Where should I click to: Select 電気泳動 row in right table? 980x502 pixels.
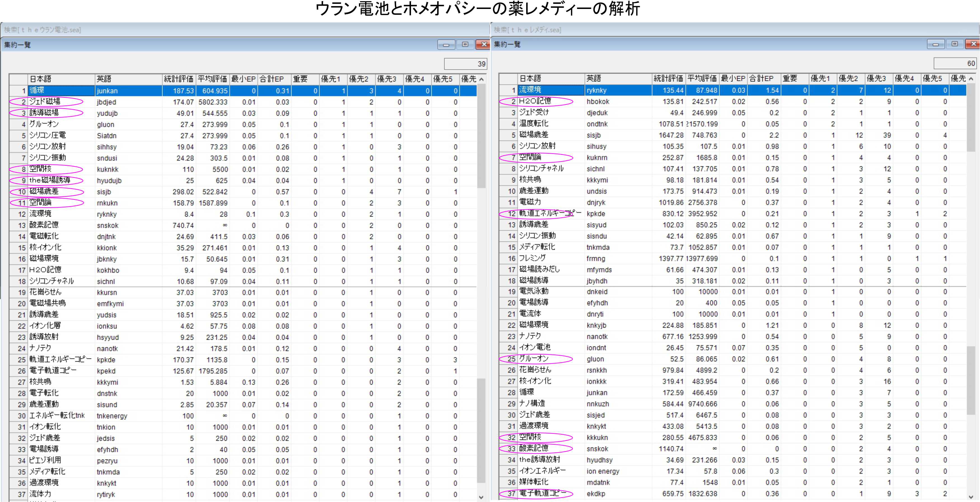point(732,292)
